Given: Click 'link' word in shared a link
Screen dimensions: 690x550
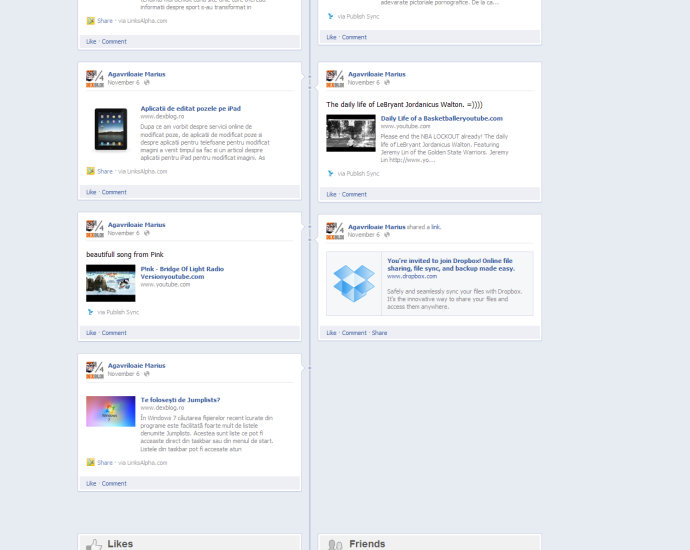Looking at the screenshot, I should [436, 227].
